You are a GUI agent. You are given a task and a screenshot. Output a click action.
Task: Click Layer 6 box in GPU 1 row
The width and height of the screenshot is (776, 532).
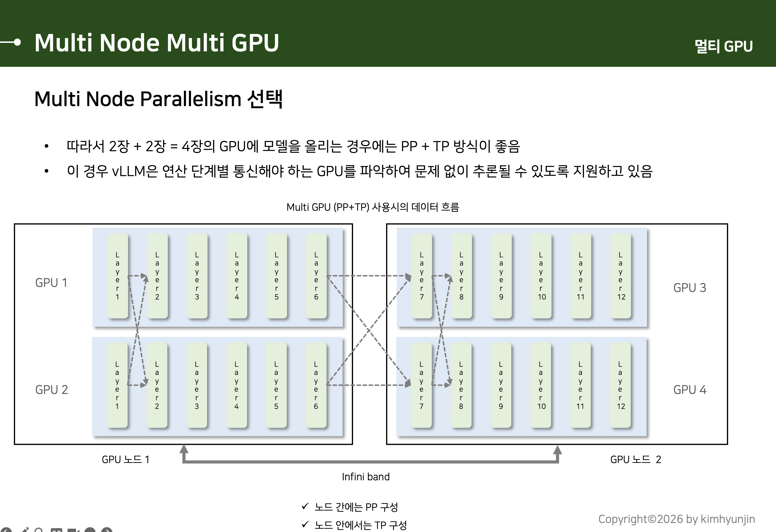316,276
